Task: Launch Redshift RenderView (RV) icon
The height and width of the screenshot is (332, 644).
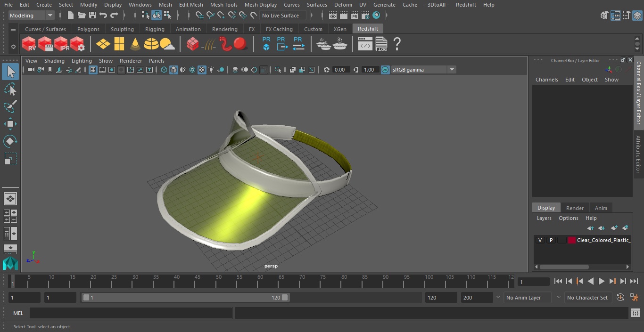Action: pos(29,44)
